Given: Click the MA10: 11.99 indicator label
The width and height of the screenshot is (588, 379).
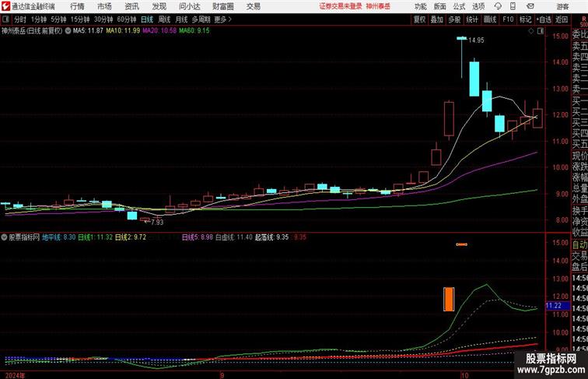Looking at the screenshot, I should point(123,31).
